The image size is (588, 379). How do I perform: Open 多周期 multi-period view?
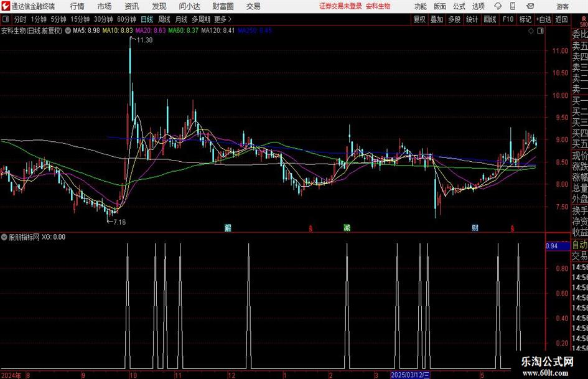click(x=201, y=19)
